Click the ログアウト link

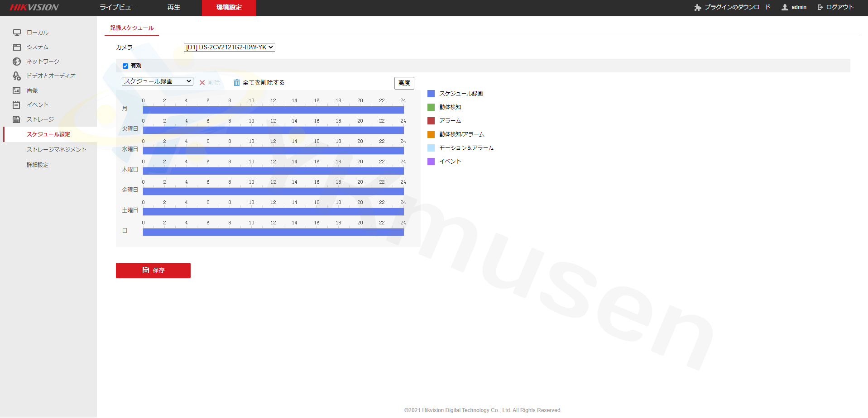point(835,7)
